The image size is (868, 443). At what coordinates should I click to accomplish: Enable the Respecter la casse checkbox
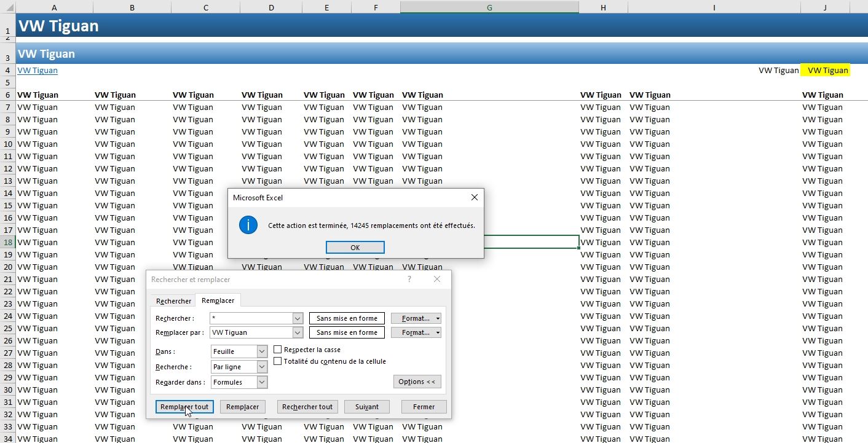click(278, 350)
